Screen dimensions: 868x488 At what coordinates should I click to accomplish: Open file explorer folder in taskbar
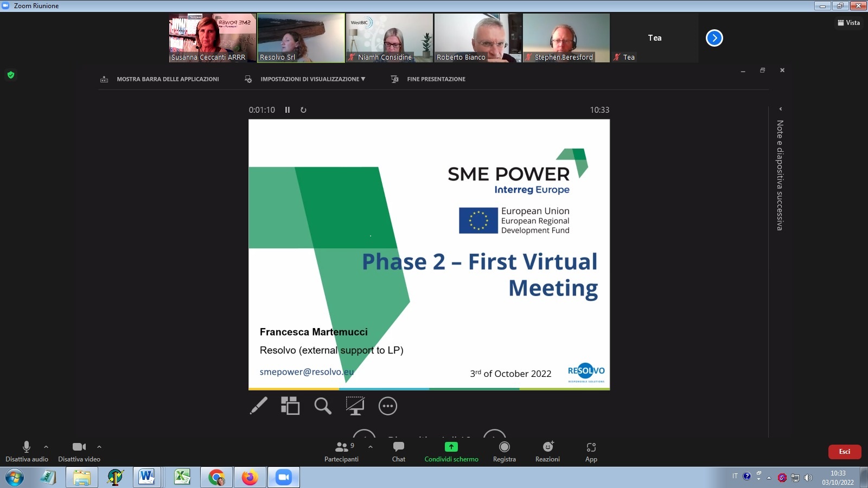coord(82,478)
